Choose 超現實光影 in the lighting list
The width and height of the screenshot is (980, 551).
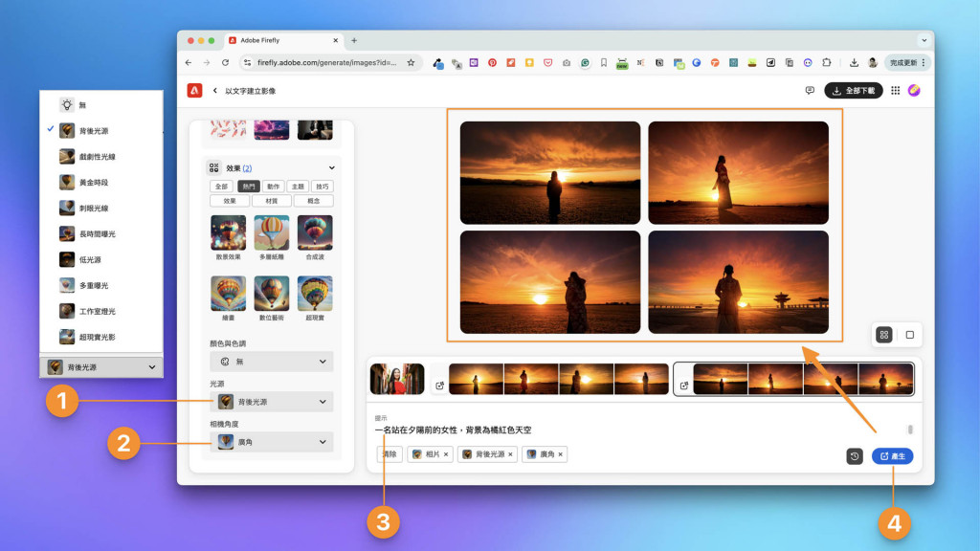[x=101, y=337]
